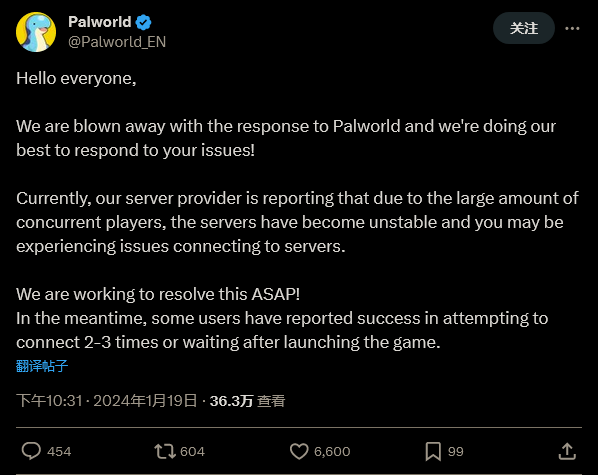Bookmark this Palworld post

433,451
